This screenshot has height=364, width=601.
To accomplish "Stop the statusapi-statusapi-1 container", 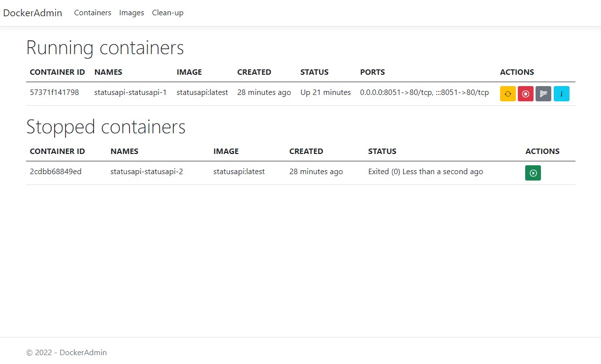I will [526, 93].
